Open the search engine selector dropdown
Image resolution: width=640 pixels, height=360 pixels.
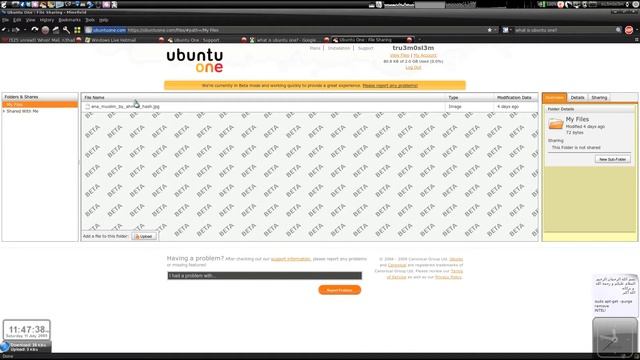pos(507,30)
